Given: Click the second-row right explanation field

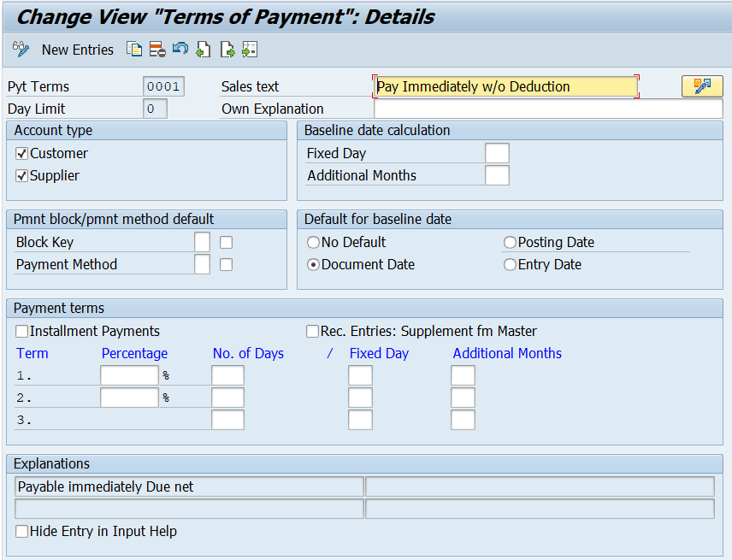Looking at the screenshot, I should click(x=540, y=509).
